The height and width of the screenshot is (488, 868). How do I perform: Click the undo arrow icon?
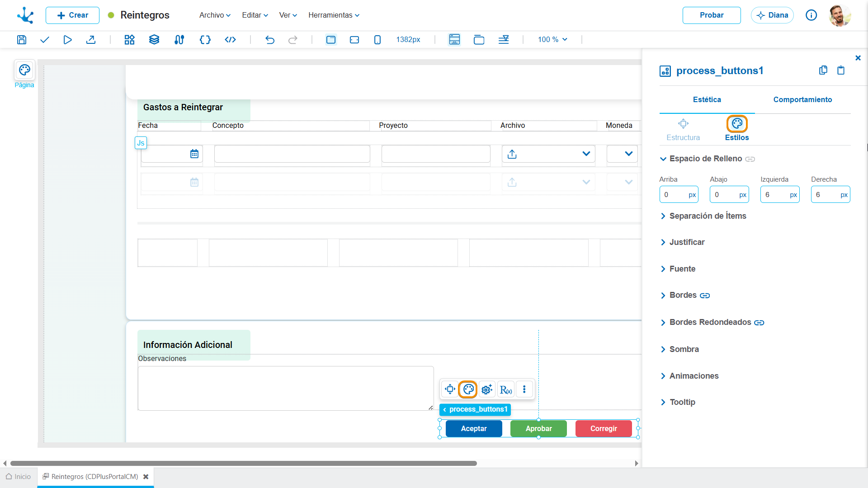coord(270,40)
